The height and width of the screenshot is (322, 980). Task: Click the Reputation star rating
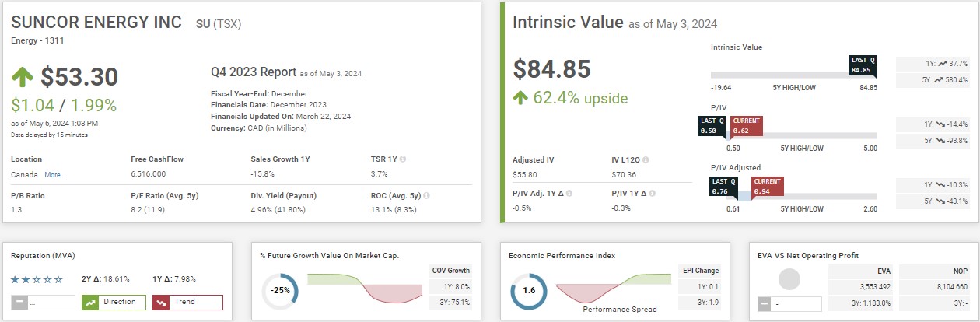(x=37, y=279)
